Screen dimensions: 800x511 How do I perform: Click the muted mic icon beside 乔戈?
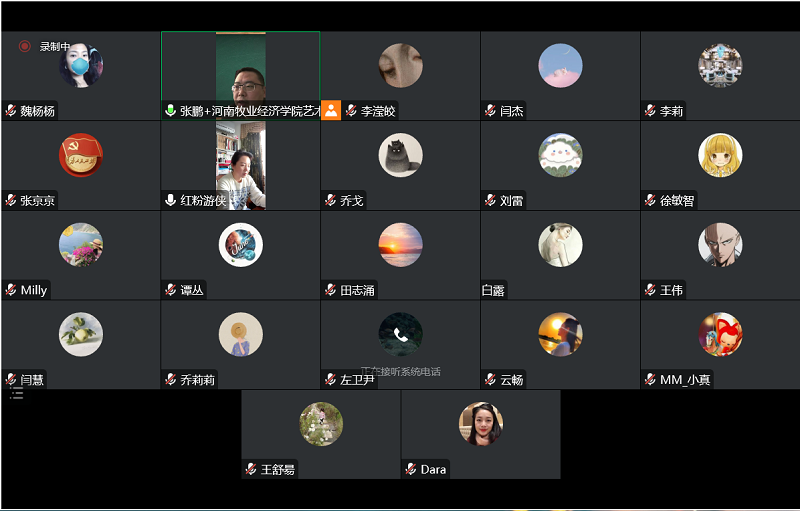click(x=331, y=200)
